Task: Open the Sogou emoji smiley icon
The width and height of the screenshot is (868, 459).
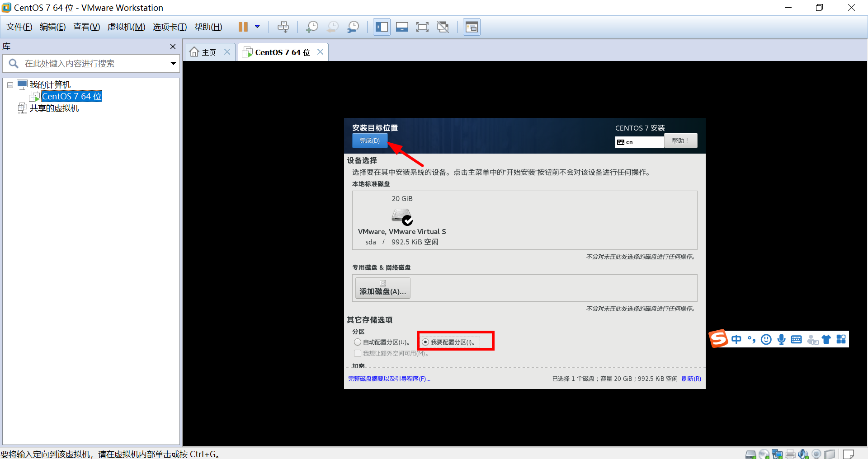Action: tap(766, 339)
